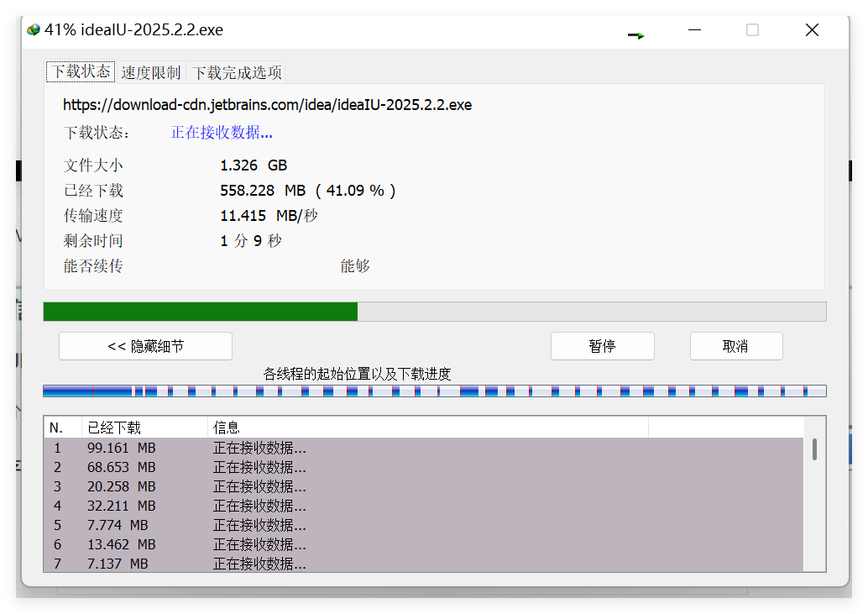Click the 传输速度 label

click(x=93, y=215)
